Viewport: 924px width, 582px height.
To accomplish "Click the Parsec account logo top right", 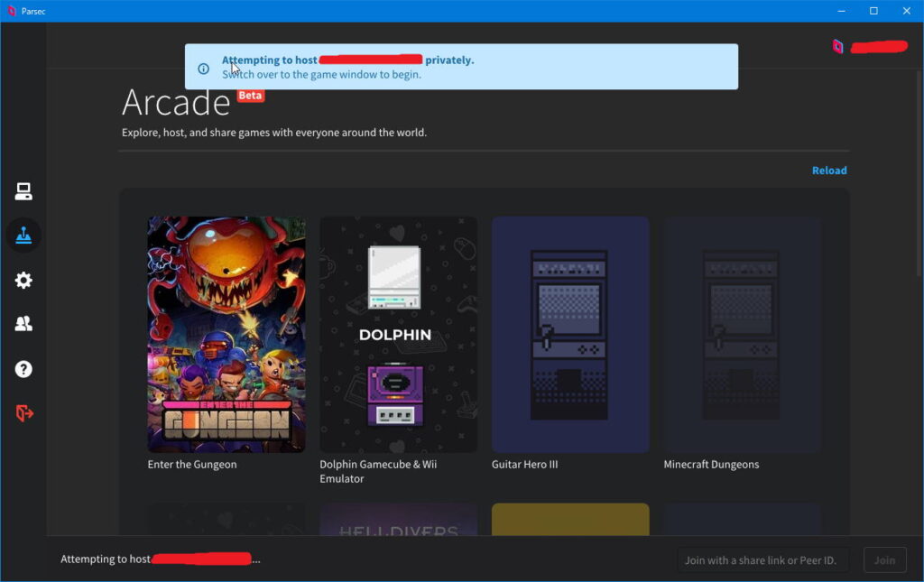I will click(x=837, y=47).
